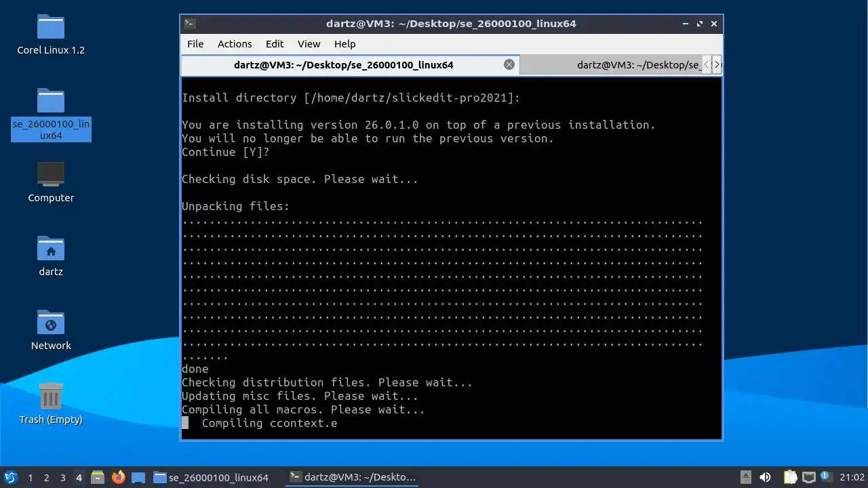Open the View menu
This screenshot has height=488, width=868.
pos(309,43)
